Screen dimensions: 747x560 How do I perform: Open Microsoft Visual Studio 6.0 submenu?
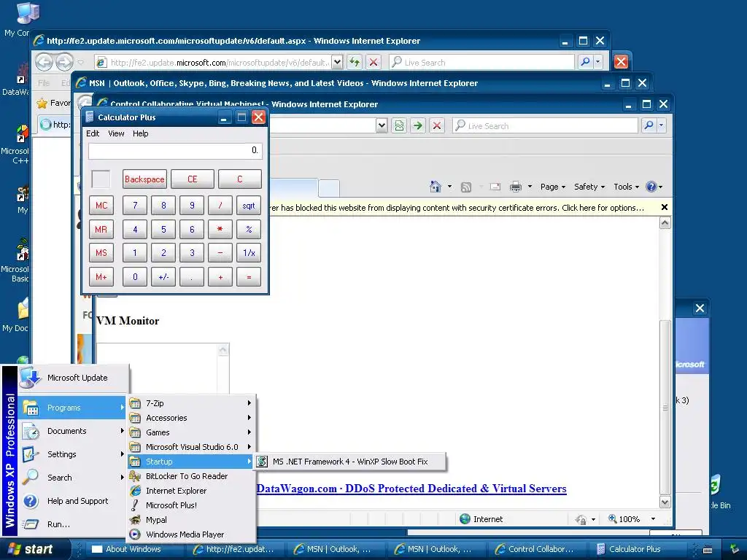point(191,447)
